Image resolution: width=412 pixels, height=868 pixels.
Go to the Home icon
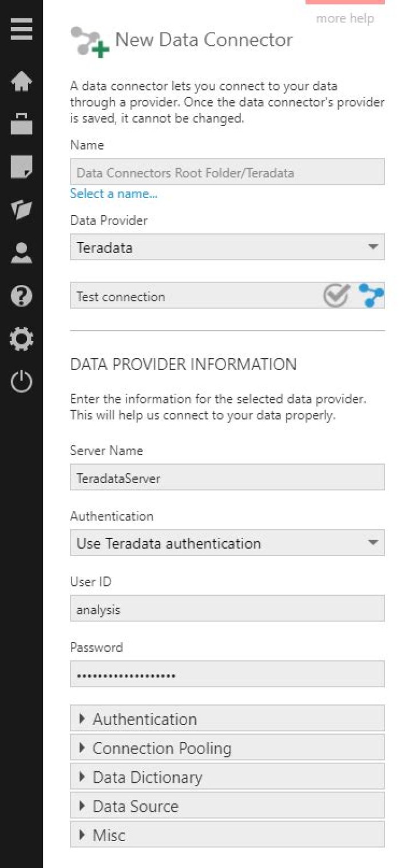click(x=21, y=81)
